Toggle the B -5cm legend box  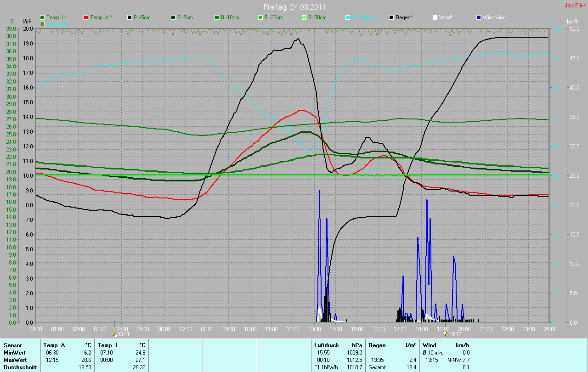click(x=173, y=17)
